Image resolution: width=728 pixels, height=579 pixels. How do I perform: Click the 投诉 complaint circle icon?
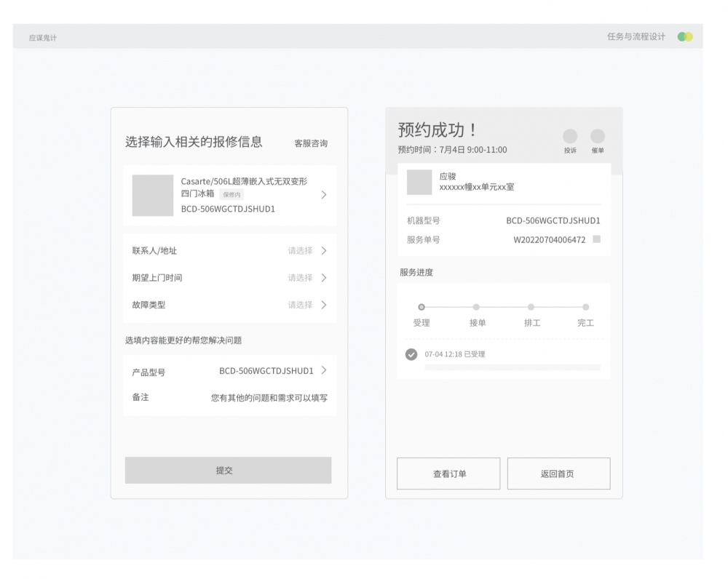[x=570, y=137]
